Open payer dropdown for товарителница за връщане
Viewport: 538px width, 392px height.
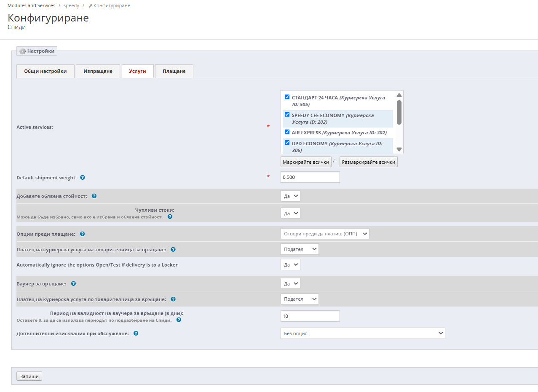pos(300,249)
